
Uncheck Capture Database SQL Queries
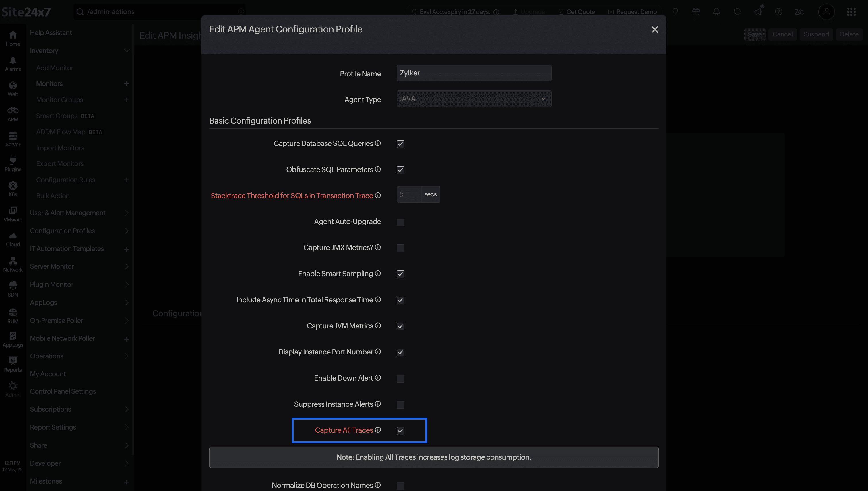coord(400,144)
